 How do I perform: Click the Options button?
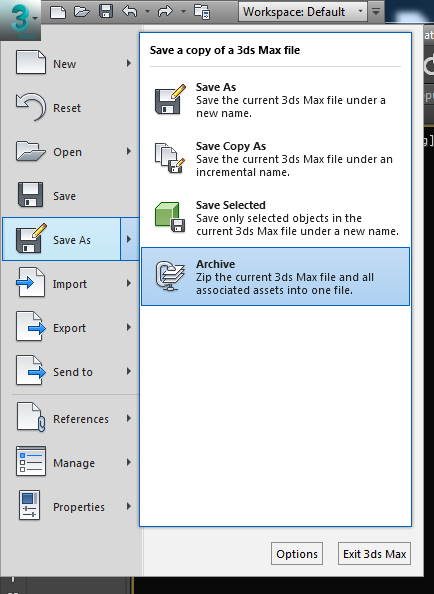click(x=297, y=554)
